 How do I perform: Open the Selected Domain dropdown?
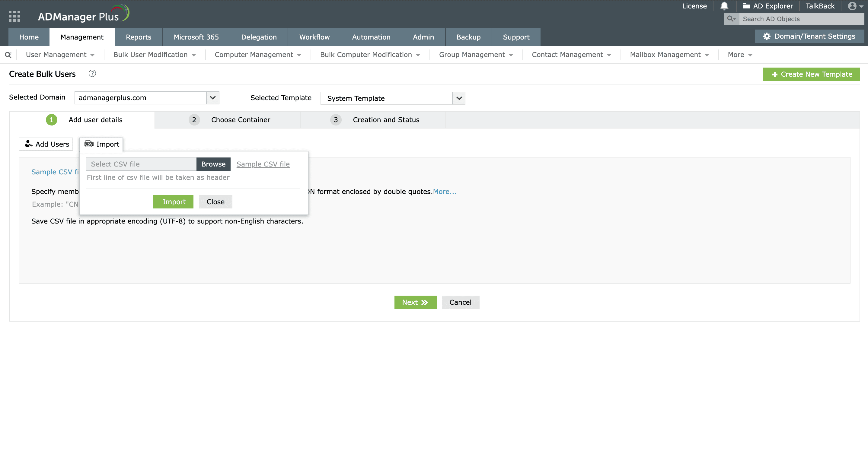pyautogui.click(x=212, y=98)
